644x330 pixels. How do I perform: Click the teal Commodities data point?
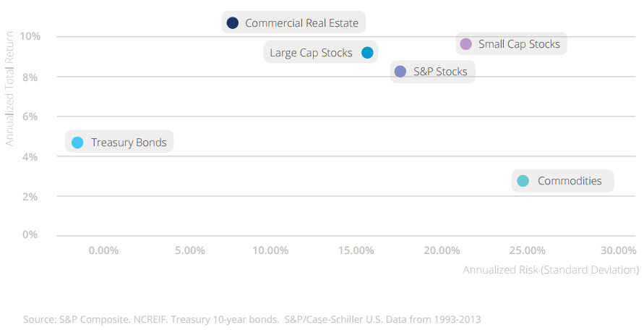pyautogui.click(x=523, y=181)
